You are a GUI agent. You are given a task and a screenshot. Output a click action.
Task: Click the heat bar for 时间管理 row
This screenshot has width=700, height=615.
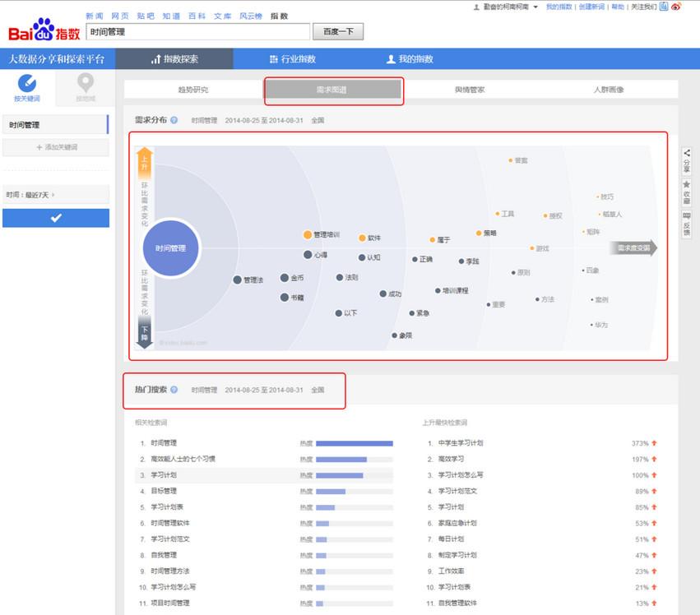pyautogui.click(x=355, y=443)
